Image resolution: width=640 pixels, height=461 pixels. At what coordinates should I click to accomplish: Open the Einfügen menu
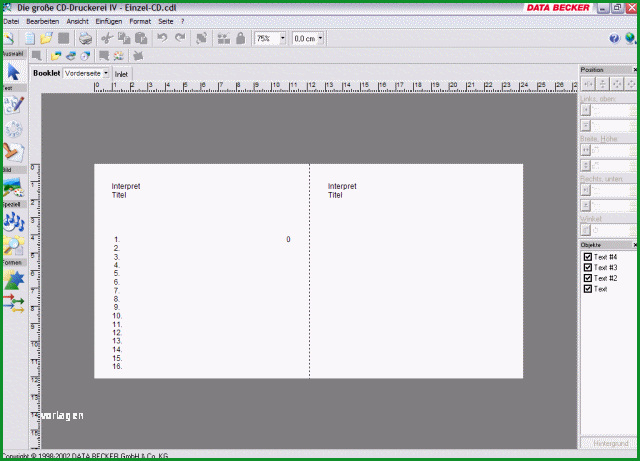coord(109,21)
